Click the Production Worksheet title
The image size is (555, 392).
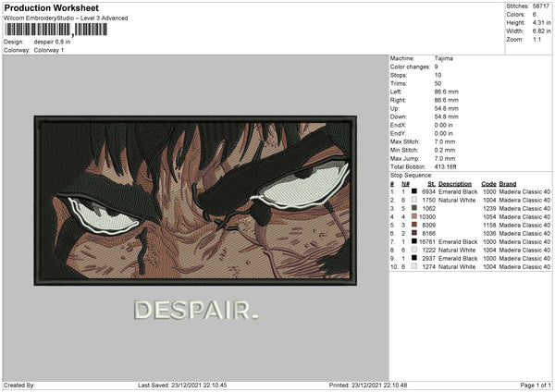point(51,7)
